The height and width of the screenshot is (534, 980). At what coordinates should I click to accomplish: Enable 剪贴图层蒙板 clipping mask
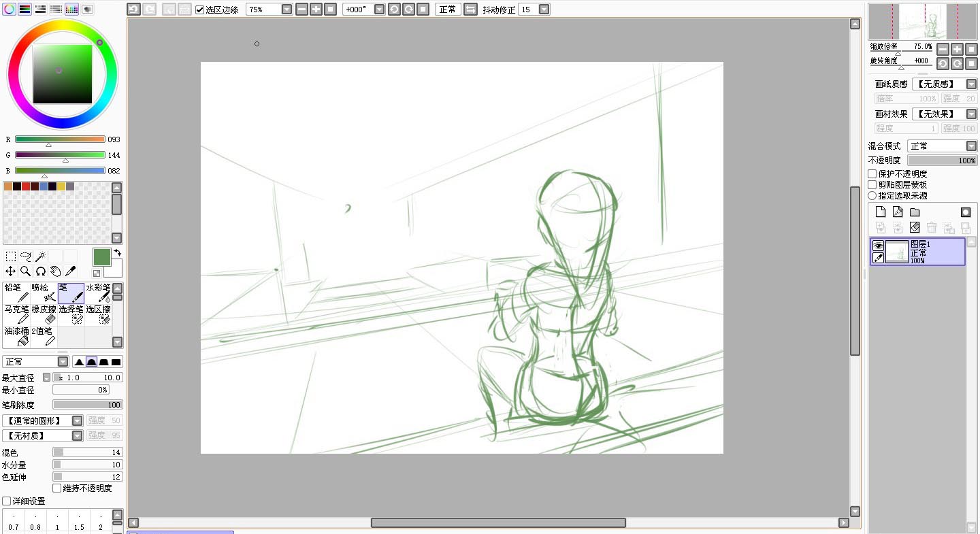872,185
